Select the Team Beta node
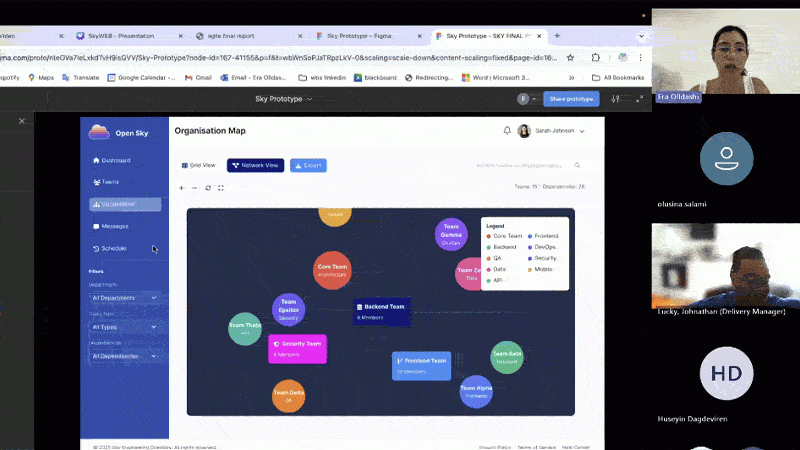 507,357
